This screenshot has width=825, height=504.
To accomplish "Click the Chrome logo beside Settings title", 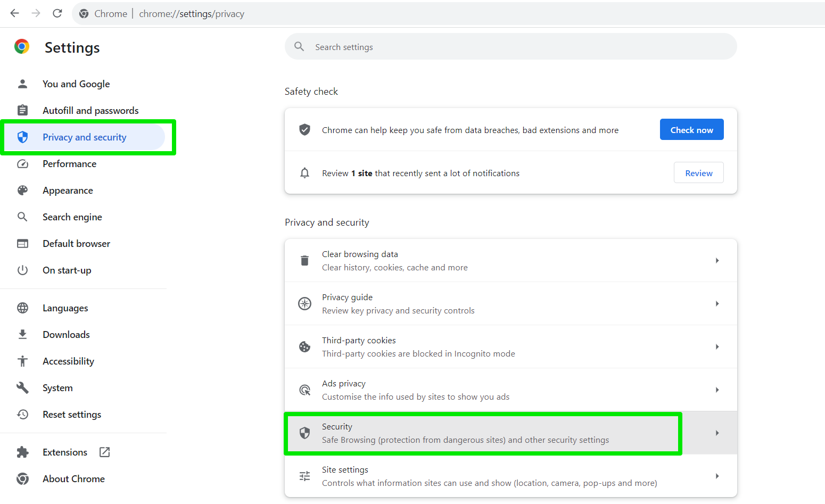I will (22, 47).
